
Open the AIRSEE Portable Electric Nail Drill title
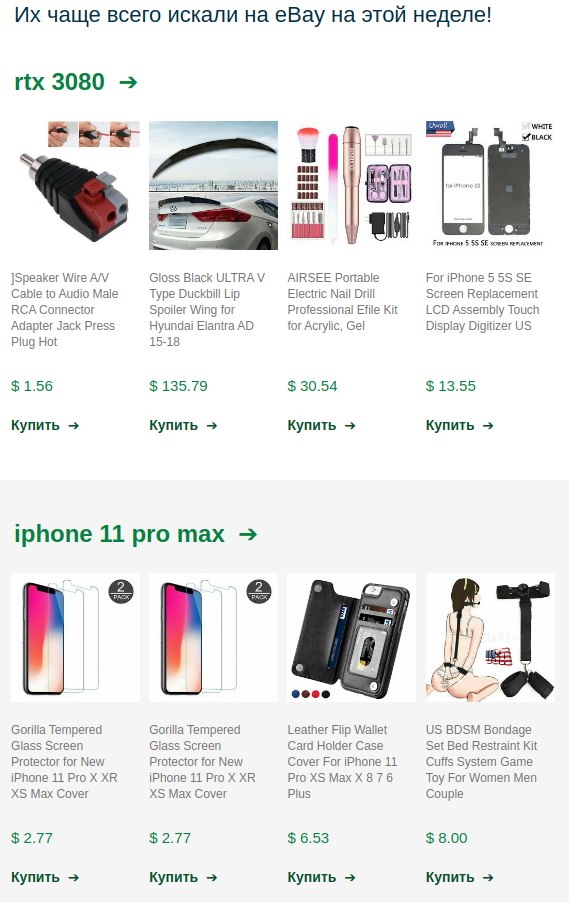click(x=343, y=301)
